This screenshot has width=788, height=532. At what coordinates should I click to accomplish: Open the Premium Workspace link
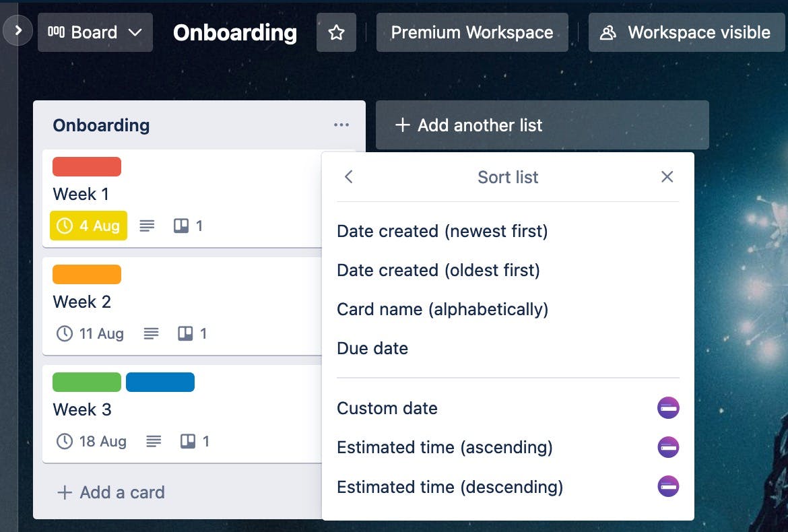tap(472, 32)
